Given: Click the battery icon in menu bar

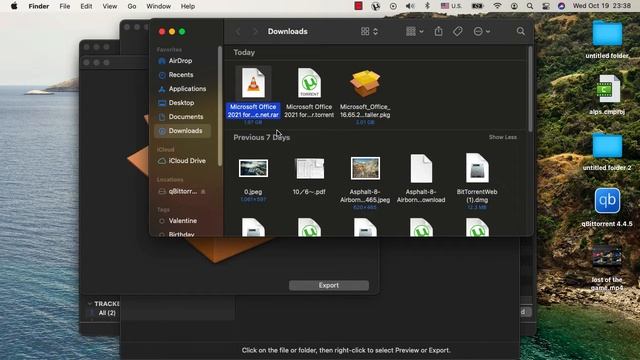Looking at the screenshot, I should [x=478, y=6].
